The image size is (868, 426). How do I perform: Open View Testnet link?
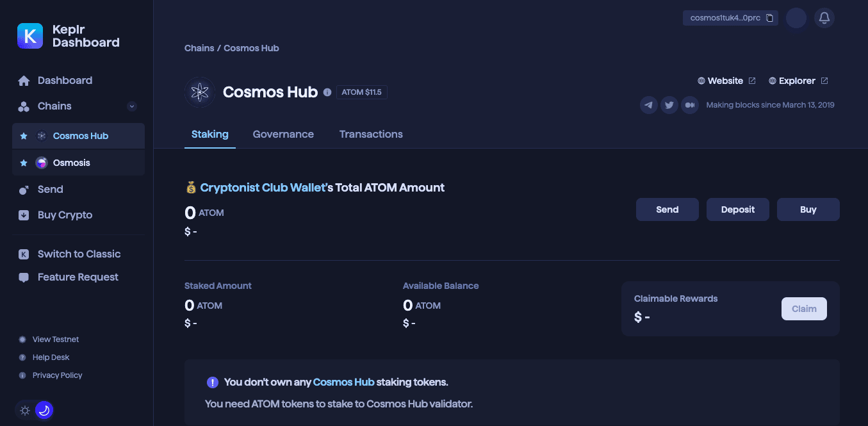pyautogui.click(x=56, y=340)
